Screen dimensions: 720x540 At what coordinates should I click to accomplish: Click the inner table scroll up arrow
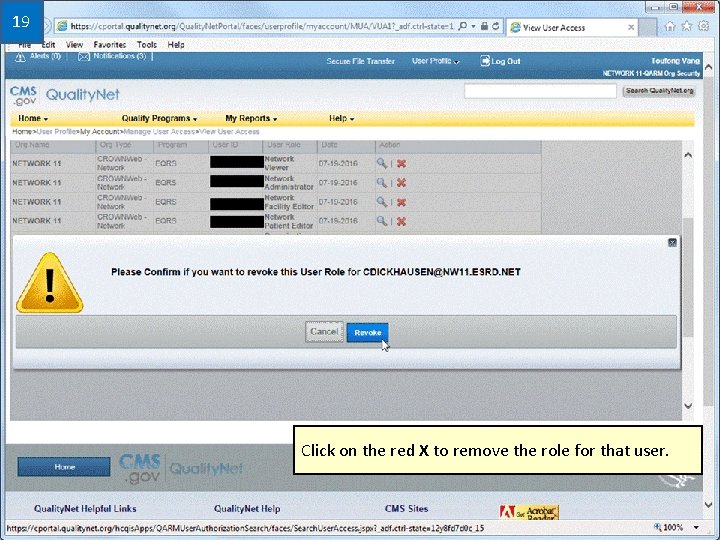click(x=688, y=155)
